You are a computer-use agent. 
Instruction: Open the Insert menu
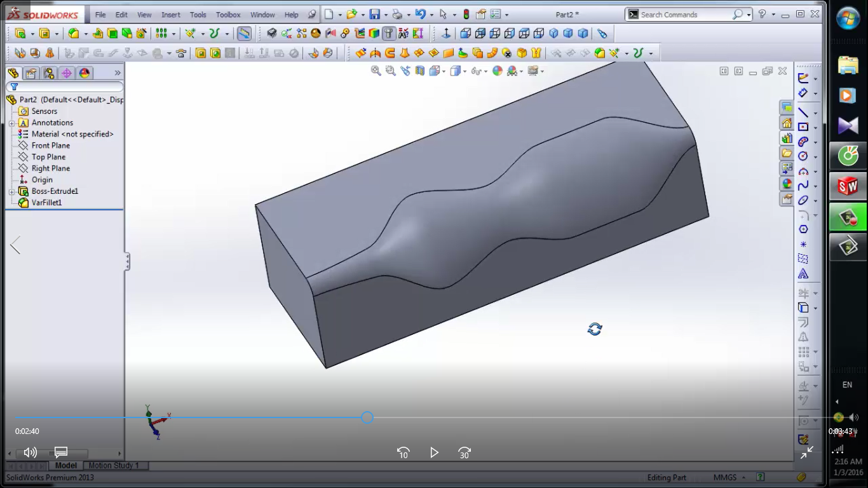pos(171,15)
